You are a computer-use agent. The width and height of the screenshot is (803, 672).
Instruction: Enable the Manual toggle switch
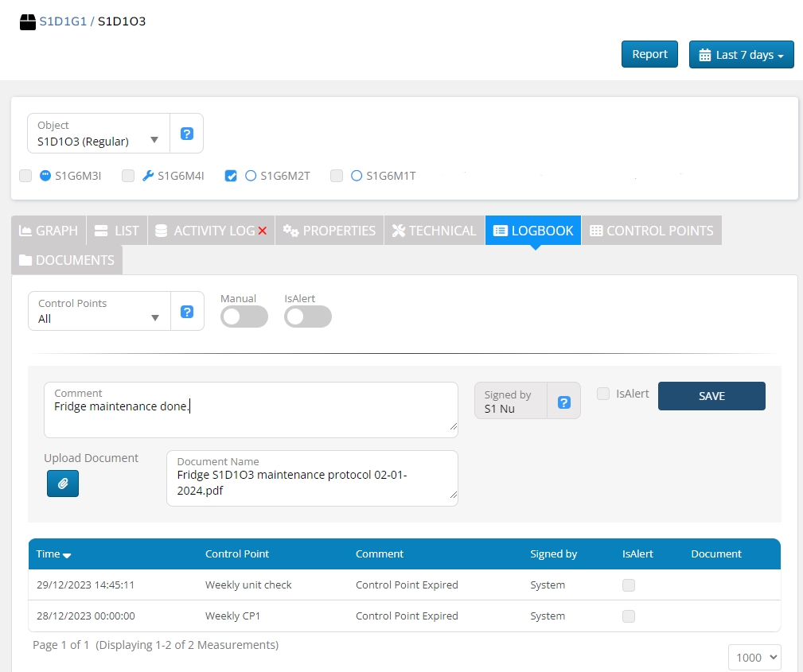(x=244, y=317)
